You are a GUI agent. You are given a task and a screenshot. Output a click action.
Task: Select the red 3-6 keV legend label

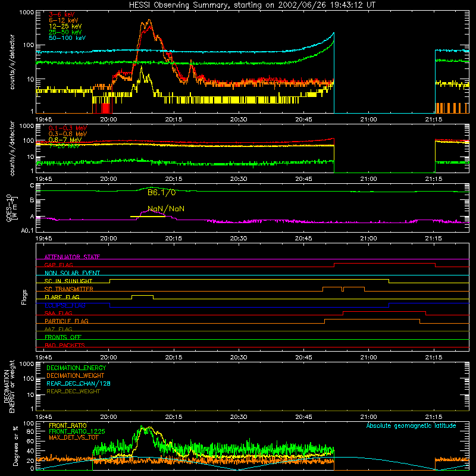click(x=62, y=14)
